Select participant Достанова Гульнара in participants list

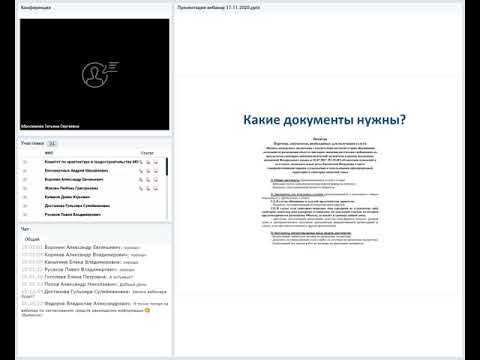[x=77, y=206]
